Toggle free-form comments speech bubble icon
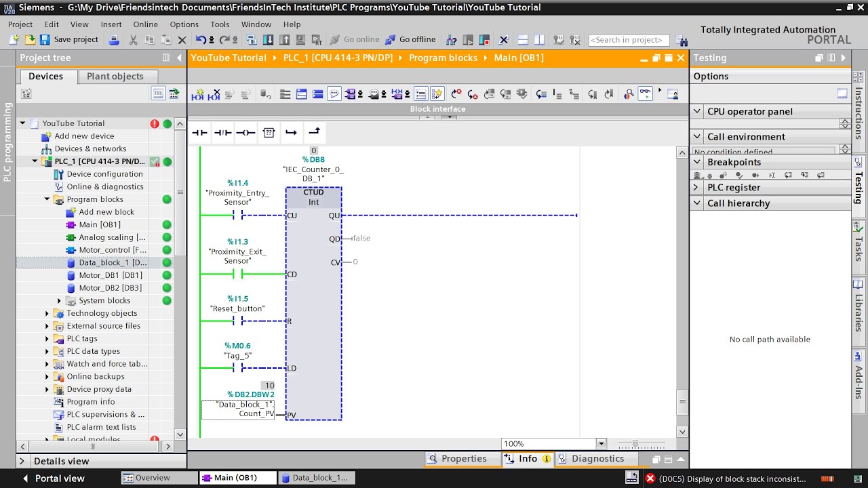 (334, 94)
